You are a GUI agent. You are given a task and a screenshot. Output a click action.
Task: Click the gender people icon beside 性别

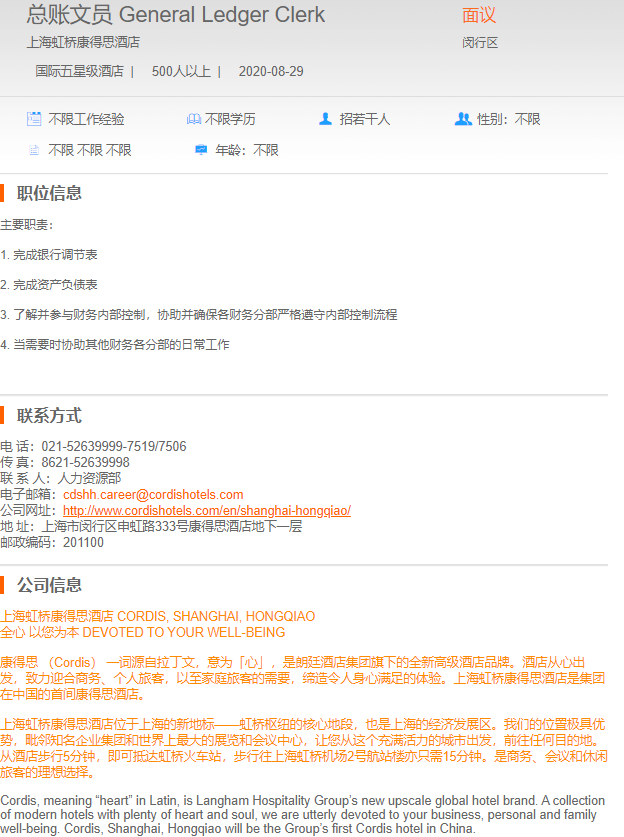[x=462, y=119]
